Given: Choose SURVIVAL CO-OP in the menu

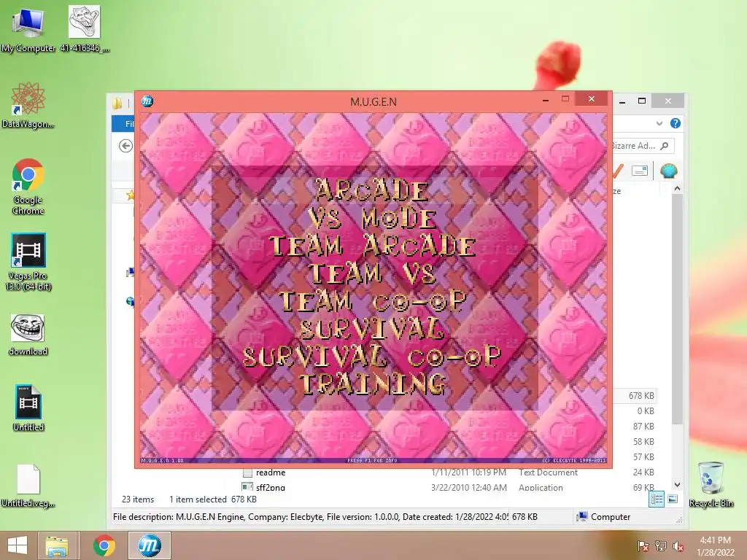Looking at the screenshot, I should (x=373, y=357).
